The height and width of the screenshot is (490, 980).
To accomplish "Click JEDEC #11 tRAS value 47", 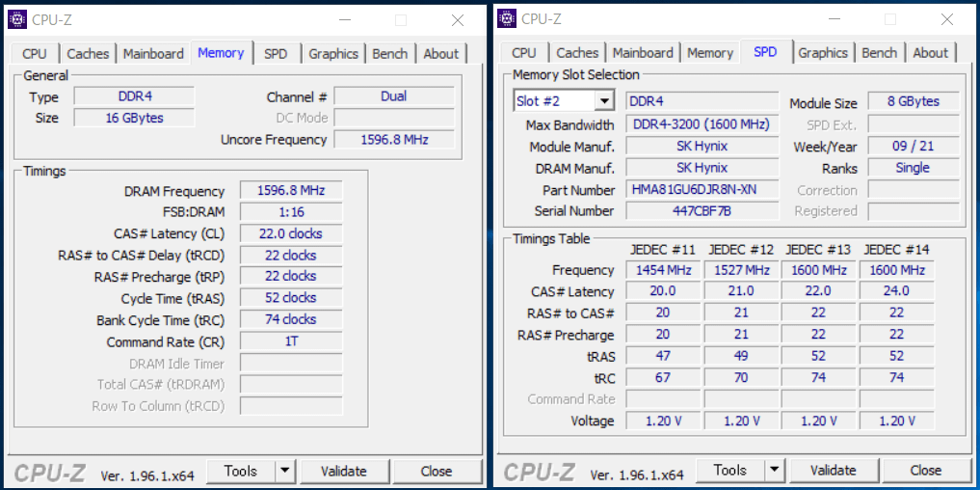I will click(x=663, y=356).
